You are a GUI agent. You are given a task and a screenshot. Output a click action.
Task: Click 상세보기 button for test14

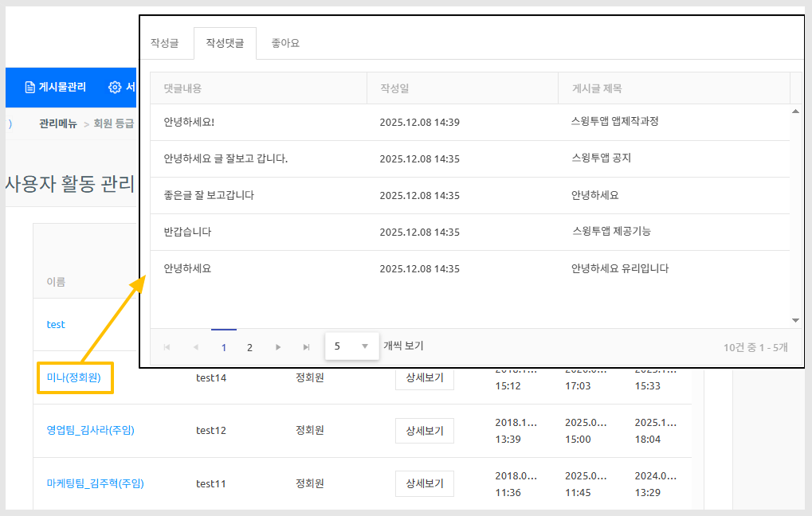[x=424, y=377]
